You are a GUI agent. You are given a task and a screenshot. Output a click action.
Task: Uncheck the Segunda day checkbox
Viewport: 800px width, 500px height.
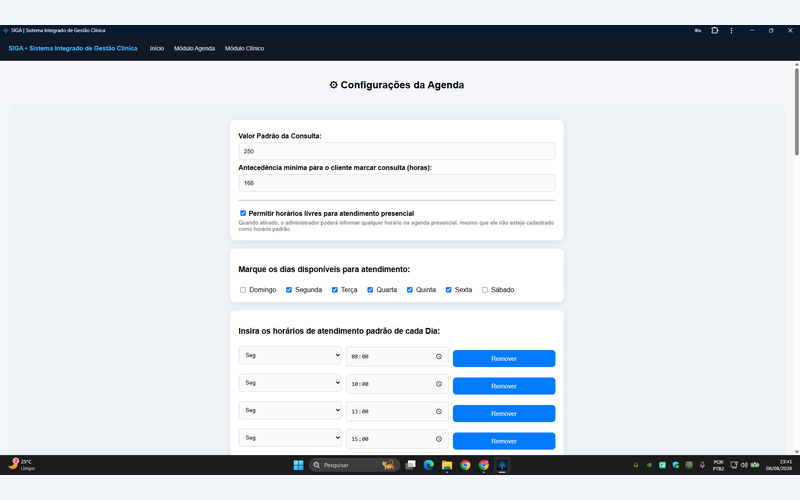tap(289, 290)
